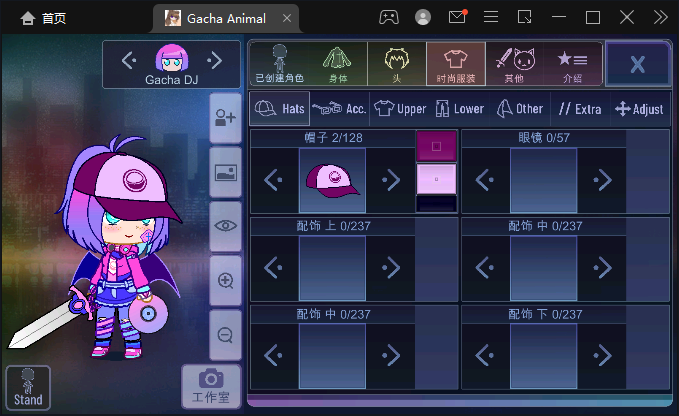
Task: Open the 头 head tab
Action: pos(397,64)
